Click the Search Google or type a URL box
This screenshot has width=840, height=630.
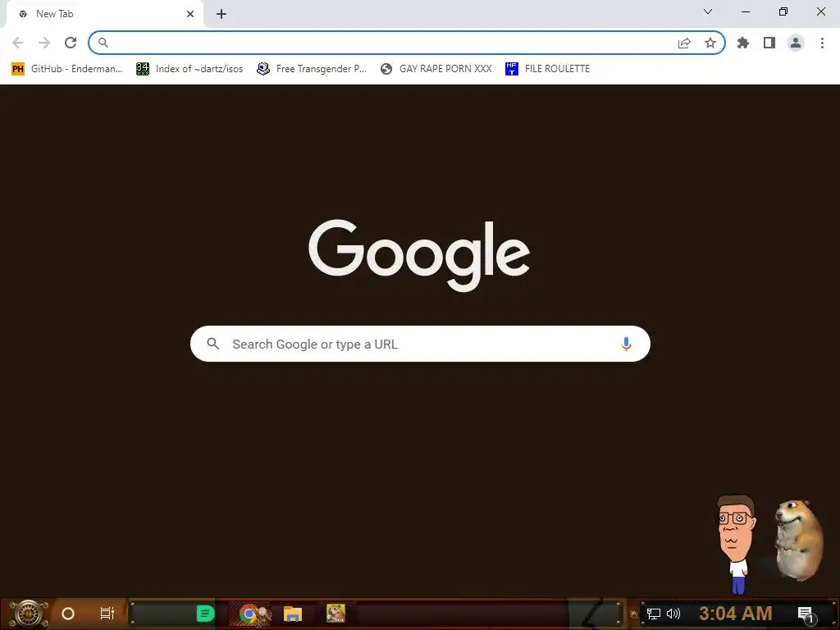[420, 344]
